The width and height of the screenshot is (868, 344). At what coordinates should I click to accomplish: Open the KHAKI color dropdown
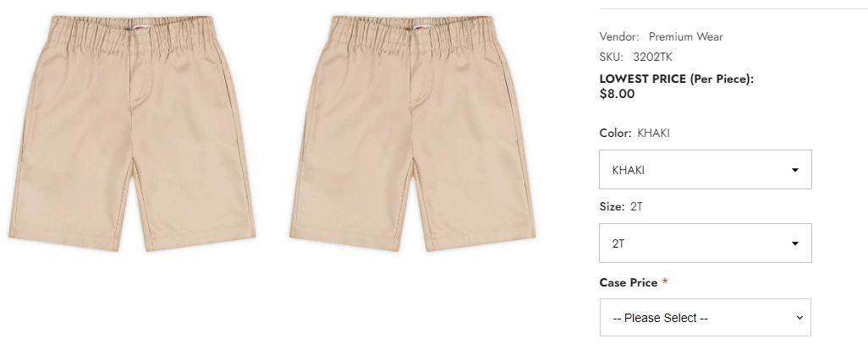[706, 169]
